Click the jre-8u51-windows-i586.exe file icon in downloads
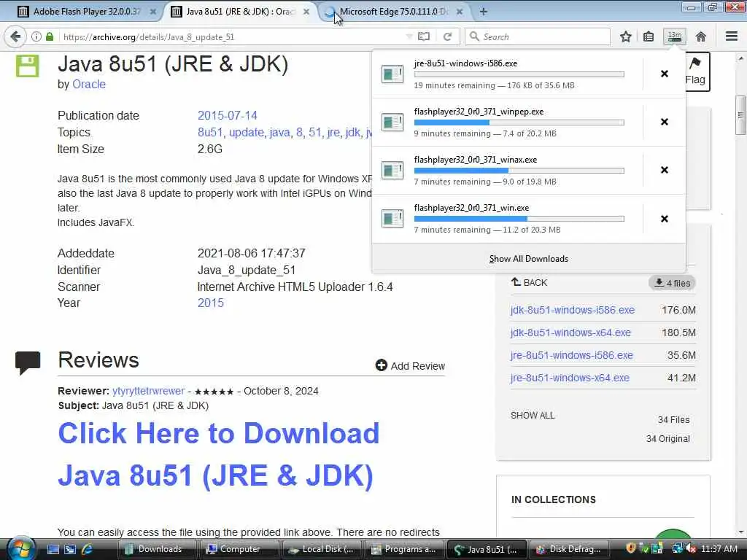This screenshot has width=747, height=560. coord(392,74)
